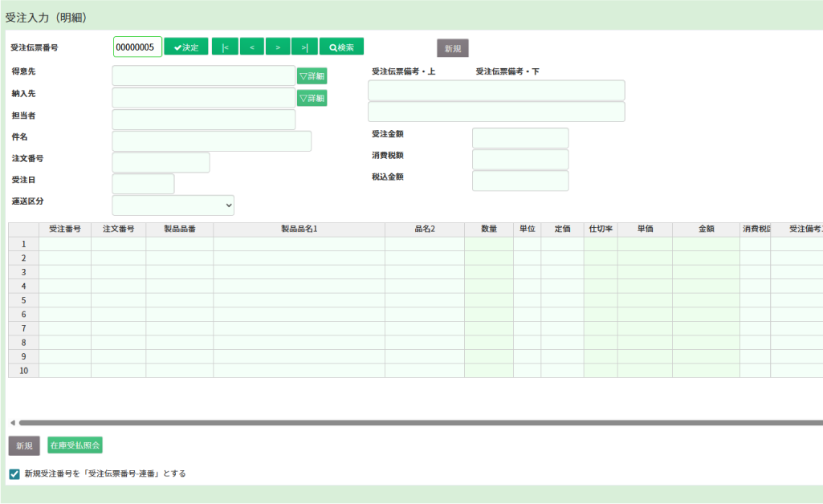
Task: Open the 運送区分 dropdown
Action: (x=173, y=205)
